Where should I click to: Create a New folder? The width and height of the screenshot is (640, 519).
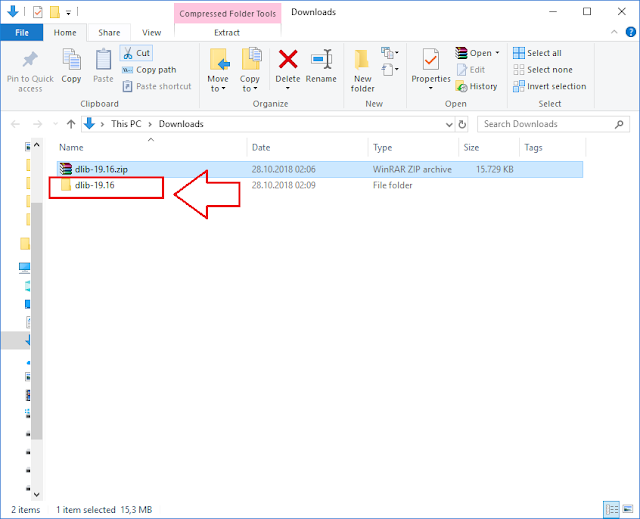362,70
